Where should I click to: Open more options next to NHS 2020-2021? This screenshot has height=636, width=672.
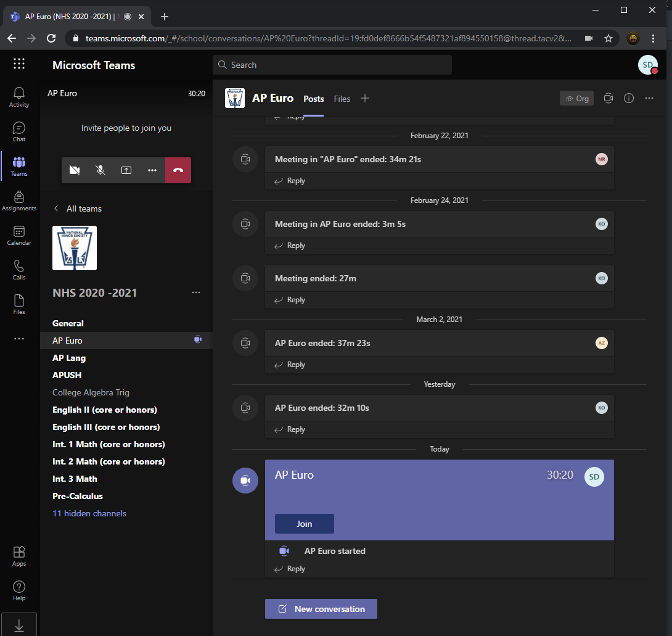coord(196,292)
